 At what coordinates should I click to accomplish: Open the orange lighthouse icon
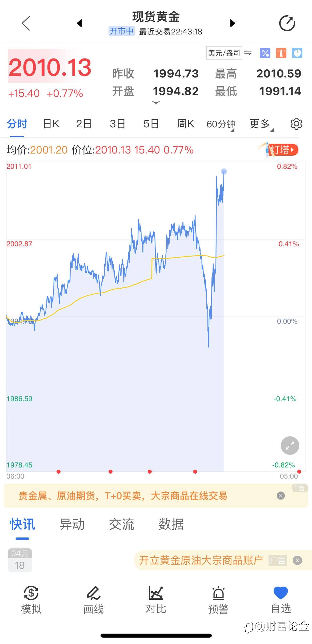[x=281, y=53]
